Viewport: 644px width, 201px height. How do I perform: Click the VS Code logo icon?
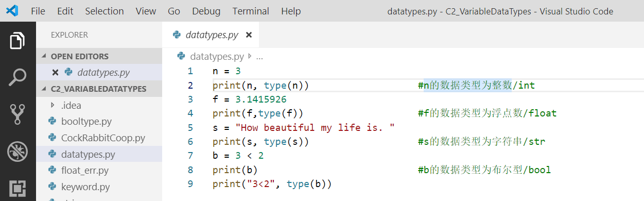[x=12, y=11]
